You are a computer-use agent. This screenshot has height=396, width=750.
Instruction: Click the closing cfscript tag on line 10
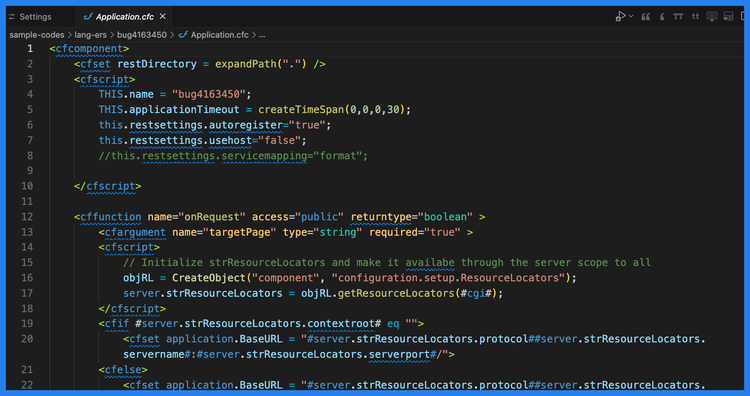coord(108,186)
